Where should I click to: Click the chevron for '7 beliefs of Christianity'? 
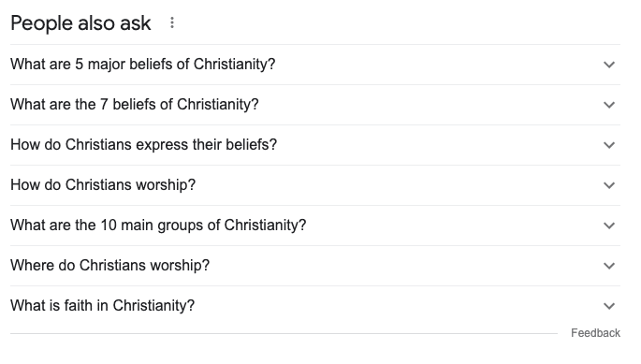click(x=609, y=105)
